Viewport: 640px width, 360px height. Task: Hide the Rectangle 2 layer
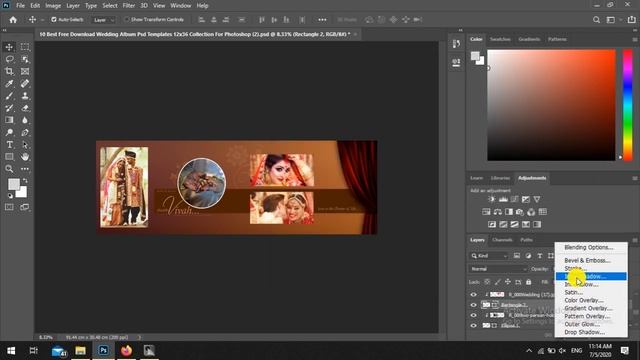[x=473, y=305]
